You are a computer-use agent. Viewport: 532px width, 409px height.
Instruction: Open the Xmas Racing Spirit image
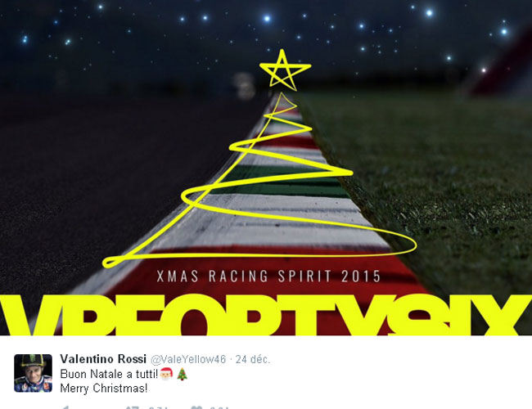266,168
